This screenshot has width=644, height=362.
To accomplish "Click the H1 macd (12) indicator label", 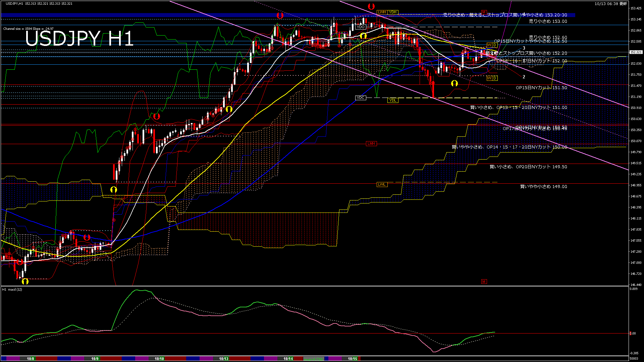I will click(12, 289).
